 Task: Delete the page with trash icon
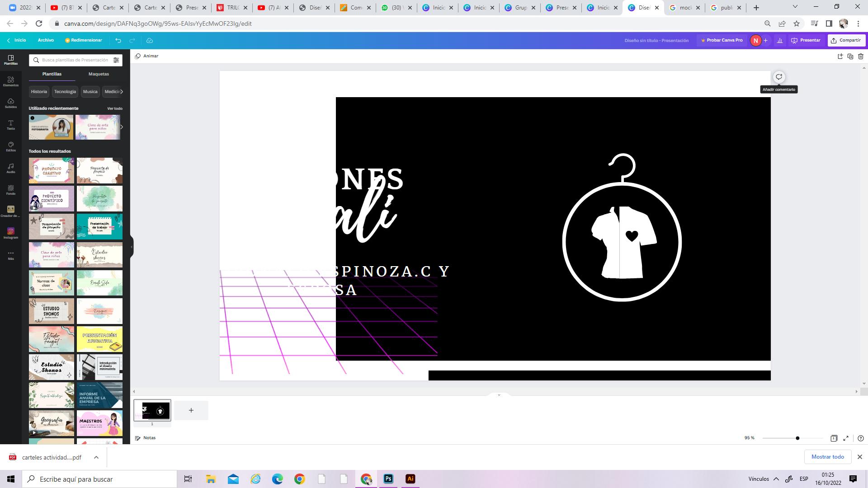(x=861, y=56)
